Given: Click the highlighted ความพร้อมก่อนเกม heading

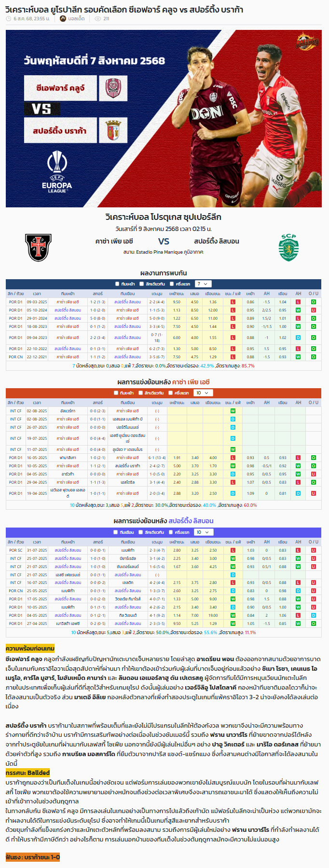Looking at the screenshot, I should [30, 649].
